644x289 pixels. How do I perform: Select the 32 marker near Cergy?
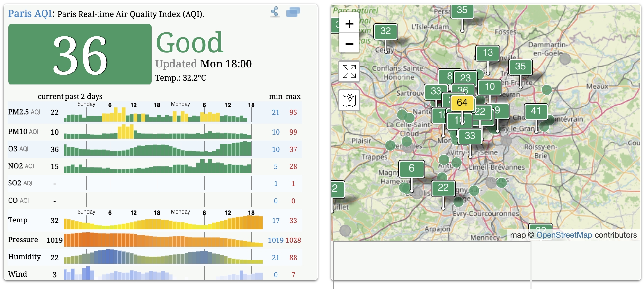pyautogui.click(x=385, y=31)
